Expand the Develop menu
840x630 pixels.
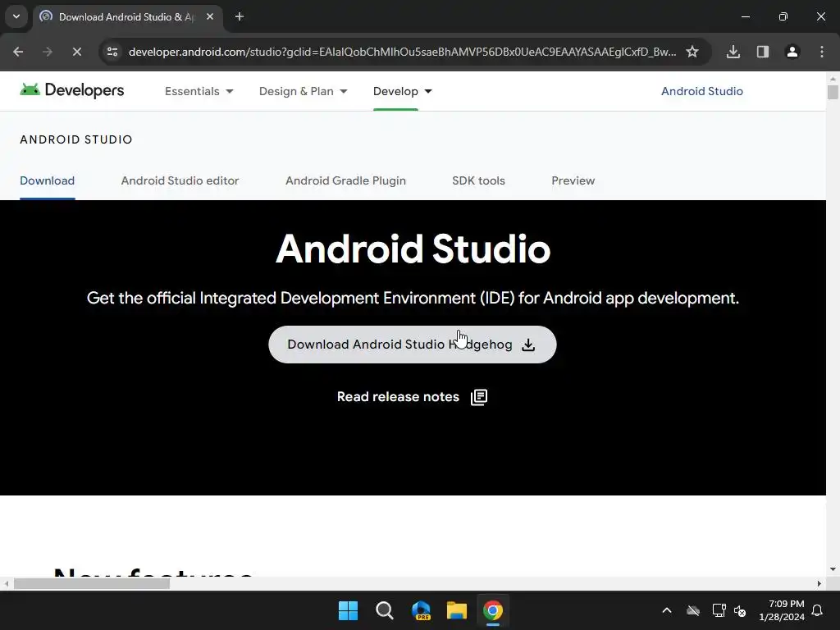pyautogui.click(x=402, y=91)
